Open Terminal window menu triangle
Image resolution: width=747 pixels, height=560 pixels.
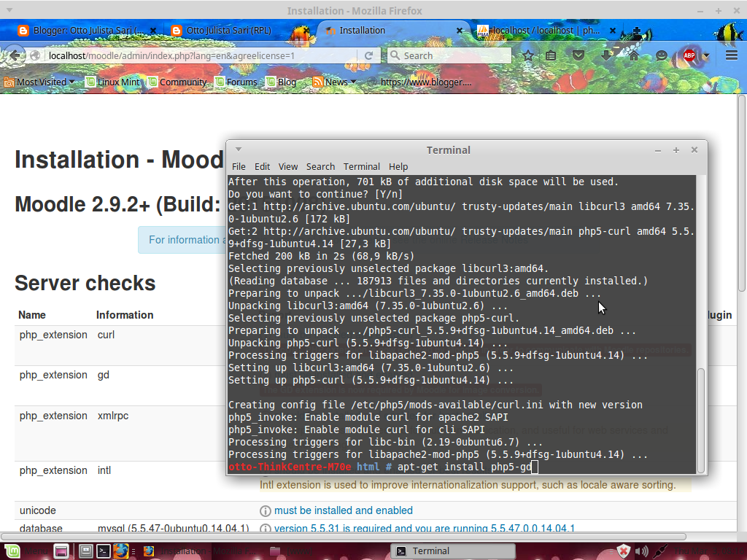pos(239,149)
